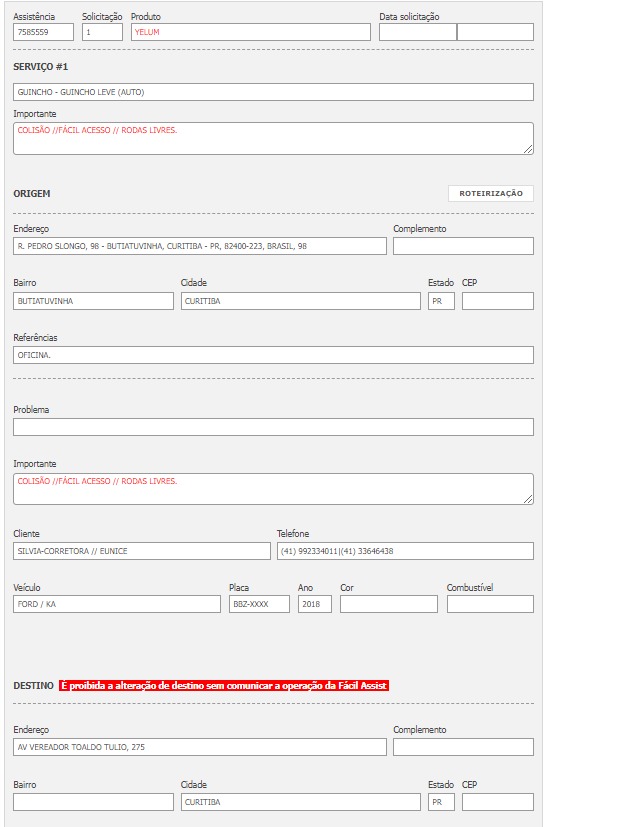Click destination Endereço with AV VEREADOR TOALDO TULIO

tap(199, 747)
